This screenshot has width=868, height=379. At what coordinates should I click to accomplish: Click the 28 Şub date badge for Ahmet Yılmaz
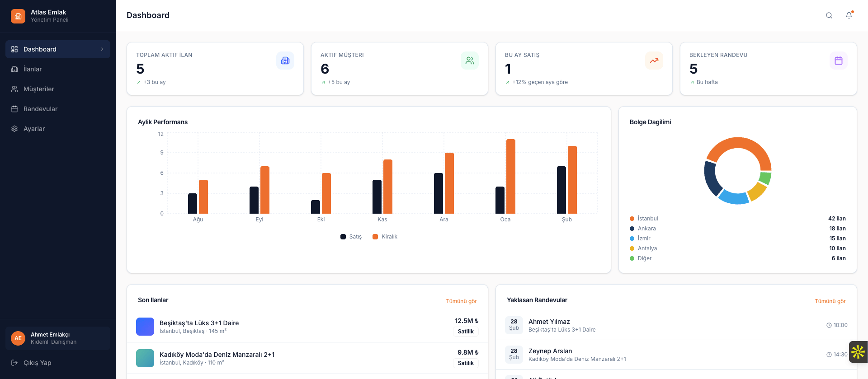pyautogui.click(x=514, y=325)
